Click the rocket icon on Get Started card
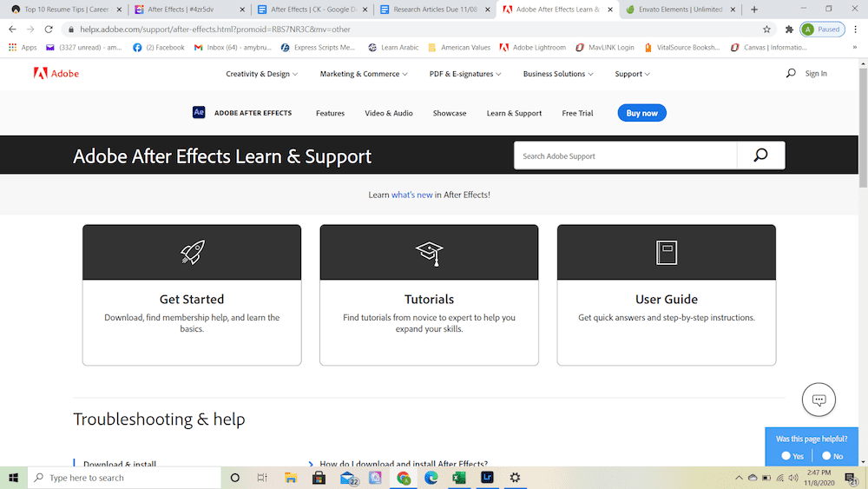This screenshot has height=489, width=868. point(192,253)
